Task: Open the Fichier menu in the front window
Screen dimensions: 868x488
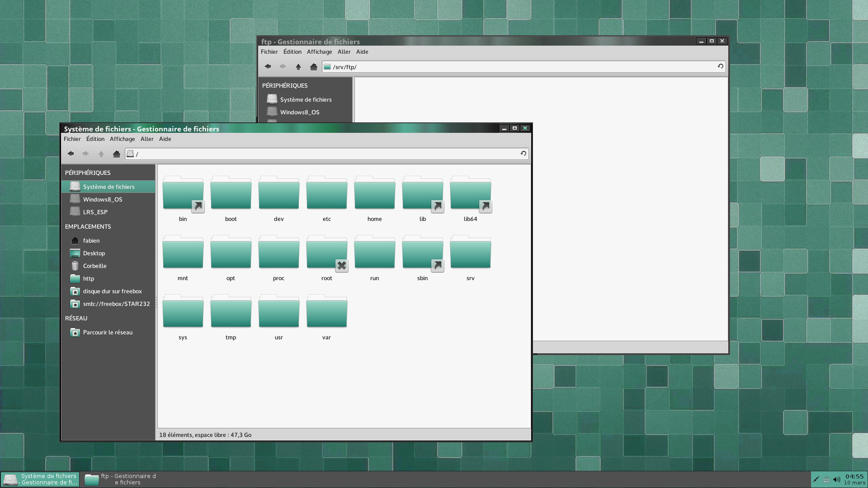Action: click(x=72, y=139)
